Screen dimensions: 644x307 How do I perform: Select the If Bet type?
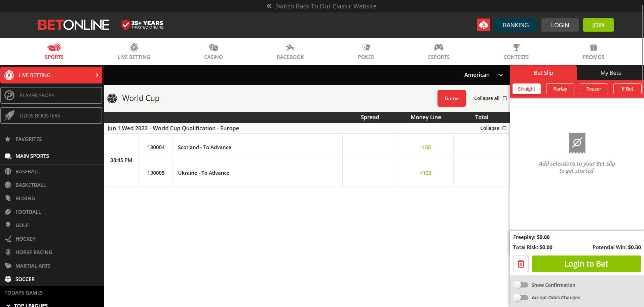click(x=628, y=89)
